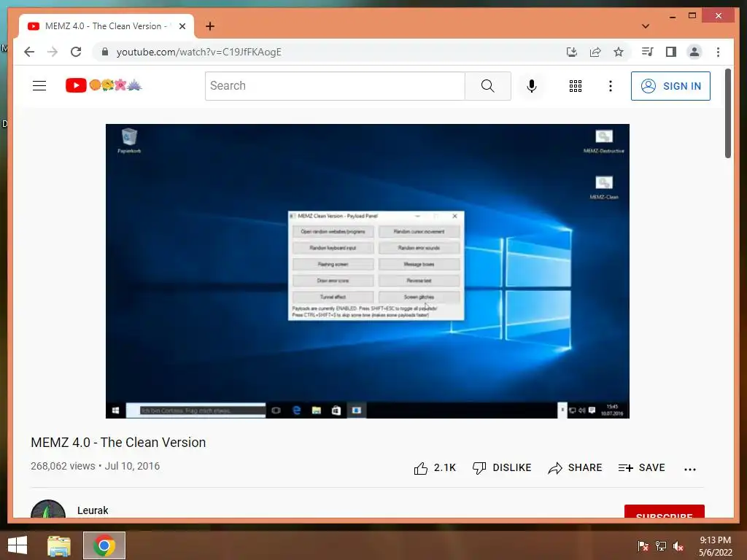The height and width of the screenshot is (560, 747).
Task: Click the padlock site info icon
Action: 105,52
